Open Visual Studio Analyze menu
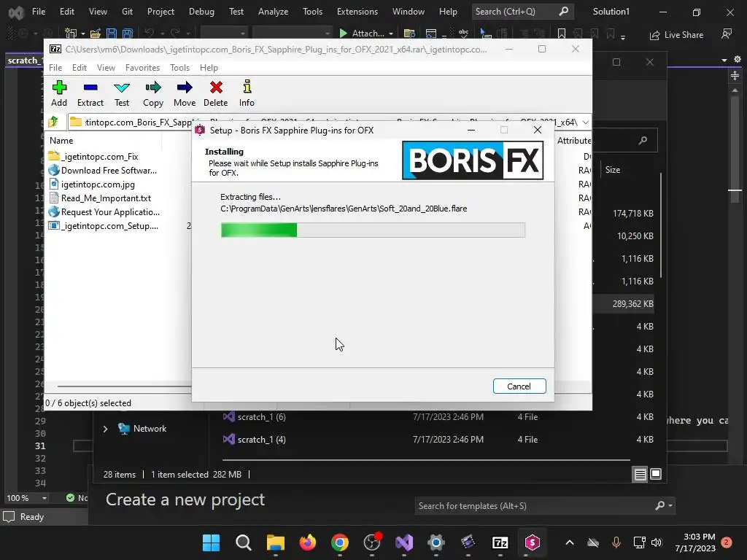Image resolution: width=747 pixels, height=560 pixels. (273, 12)
